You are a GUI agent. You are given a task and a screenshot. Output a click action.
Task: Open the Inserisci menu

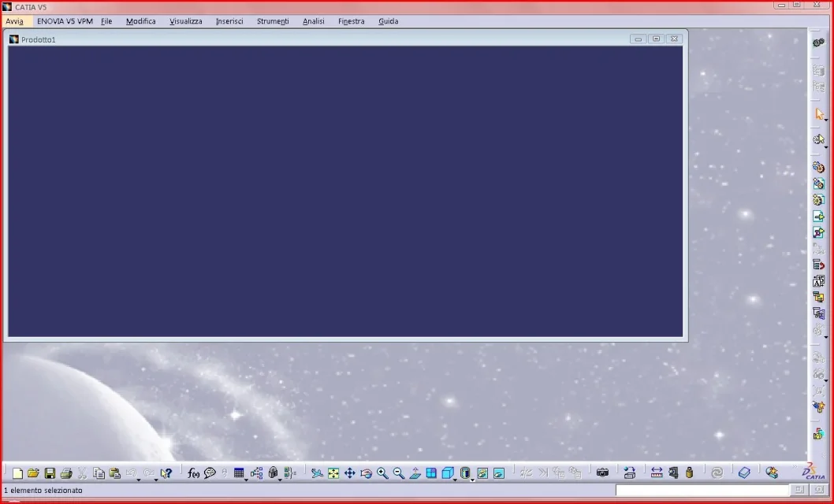click(229, 21)
